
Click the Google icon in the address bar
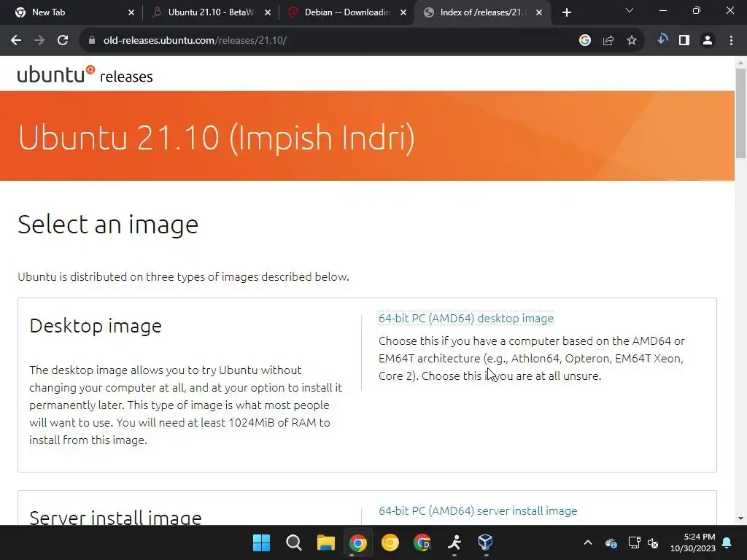coord(585,41)
